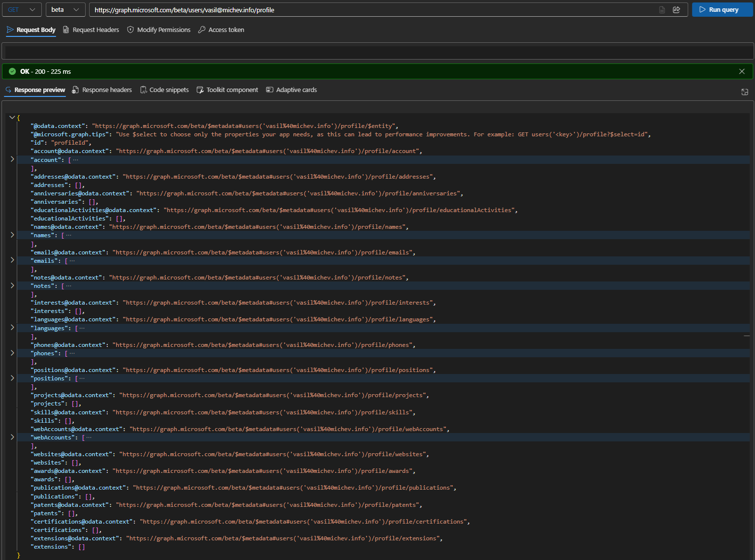The width and height of the screenshot is (755, 560).
Task: Expand the names array
Action: (12, 235)
